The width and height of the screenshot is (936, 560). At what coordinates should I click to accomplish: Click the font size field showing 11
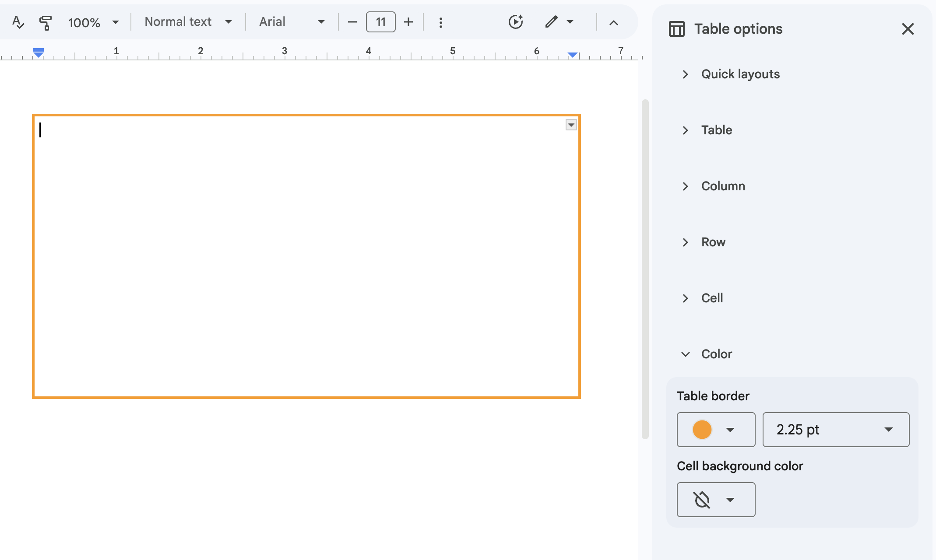click(x=381, y=22)
